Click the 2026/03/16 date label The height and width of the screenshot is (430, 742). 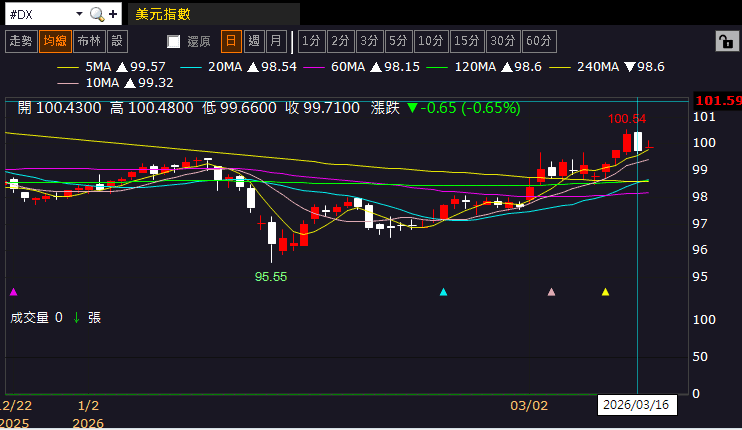(x=638, y=405)
